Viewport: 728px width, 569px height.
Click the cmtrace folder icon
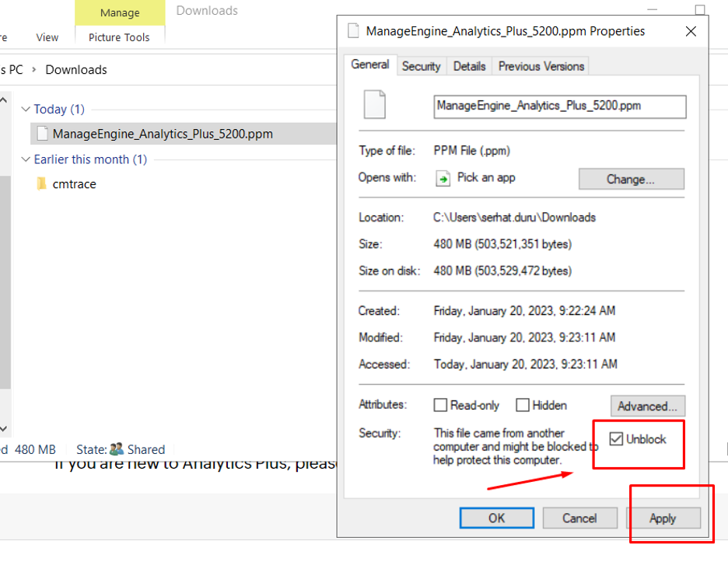pos(41,183)
